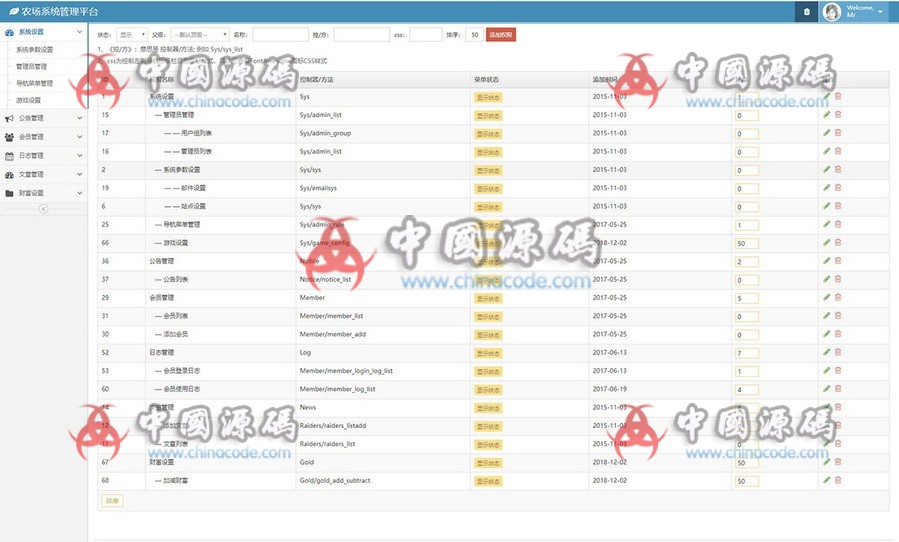Open 管理员管理 in the sidebar submenu
Image resolution: width=899 pixels, height=542 pixels.
pos(32,66)
